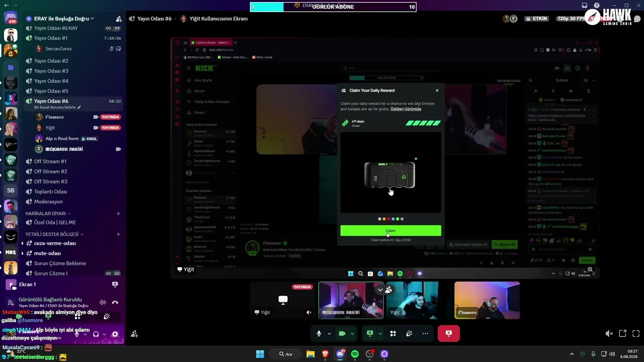This screenshot has height=362, width=644.
Task: Open the SB server icon
Action: click(11, 191)
